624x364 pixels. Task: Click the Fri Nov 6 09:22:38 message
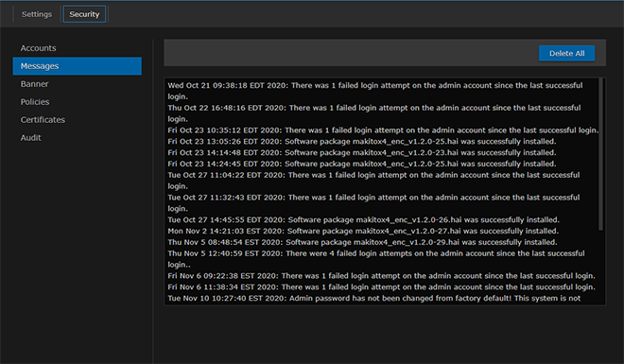tap(381, 276)
